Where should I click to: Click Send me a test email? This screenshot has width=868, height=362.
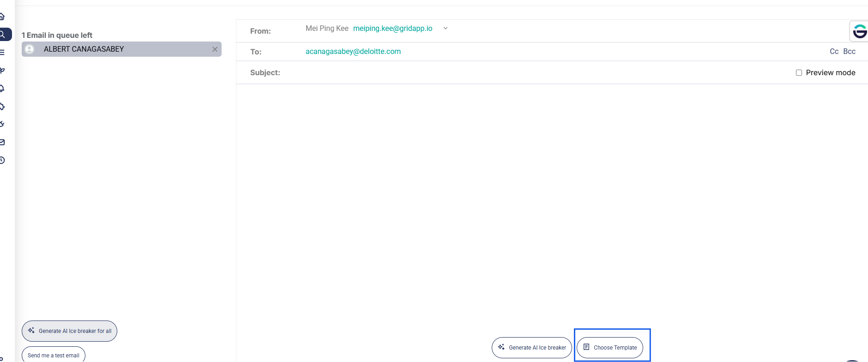click(x=54, y=355)
